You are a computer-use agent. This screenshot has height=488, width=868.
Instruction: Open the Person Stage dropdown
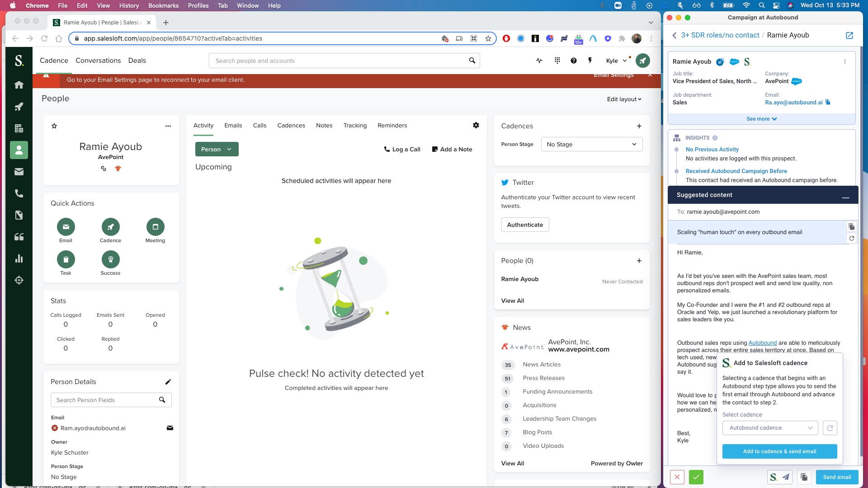[591, 144]
